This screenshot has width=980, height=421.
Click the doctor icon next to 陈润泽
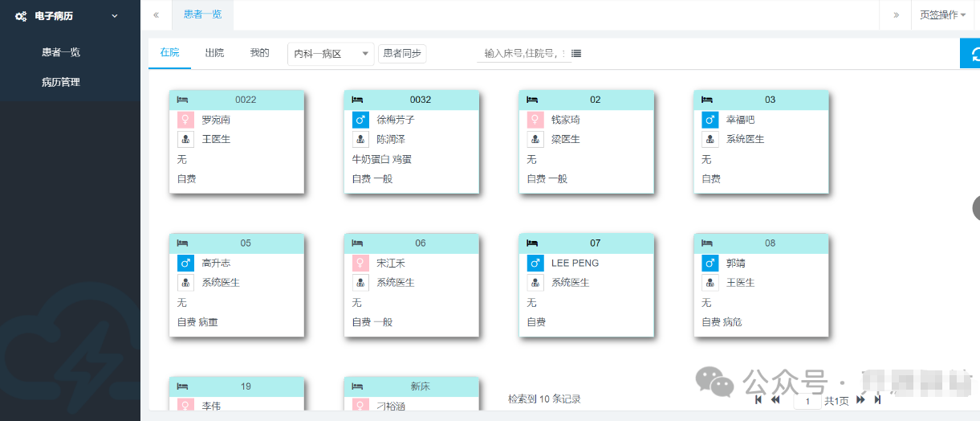(x=360, y=139)
